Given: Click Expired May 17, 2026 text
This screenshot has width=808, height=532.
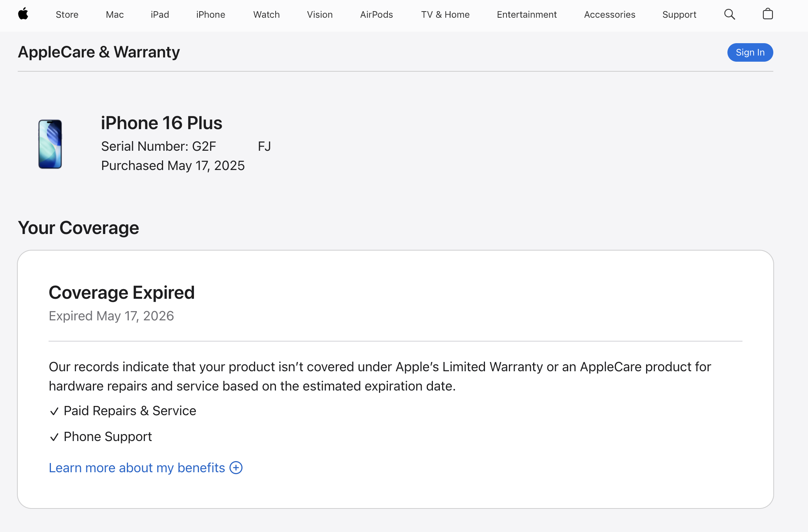Looking at the screenshot, I should point(111,316).
